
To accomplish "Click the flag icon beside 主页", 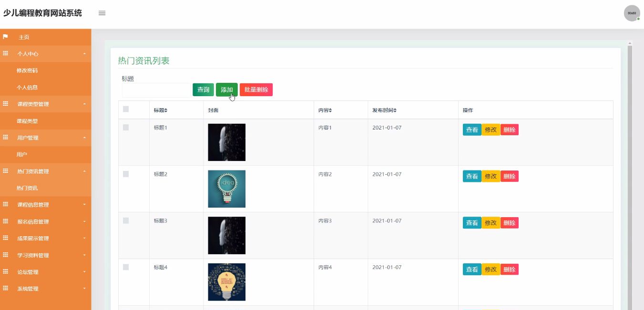I will click(x=6, y=37).
